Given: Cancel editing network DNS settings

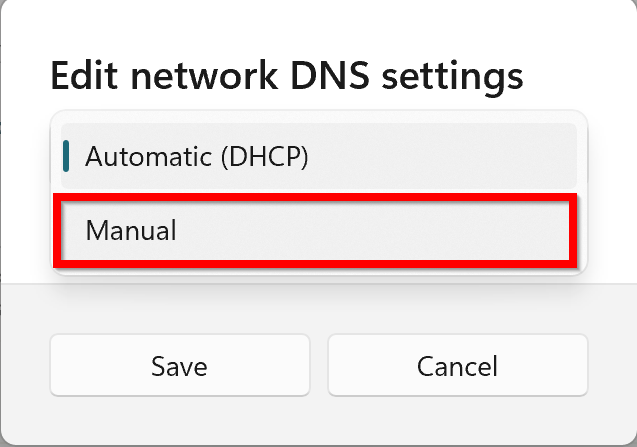Looking at the screenshot, I should [457, 366].
